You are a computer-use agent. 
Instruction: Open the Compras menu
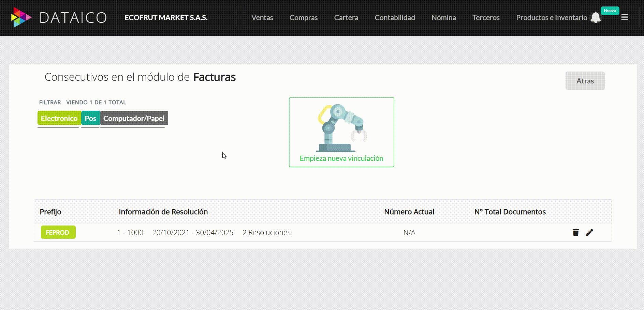[303, 17]
